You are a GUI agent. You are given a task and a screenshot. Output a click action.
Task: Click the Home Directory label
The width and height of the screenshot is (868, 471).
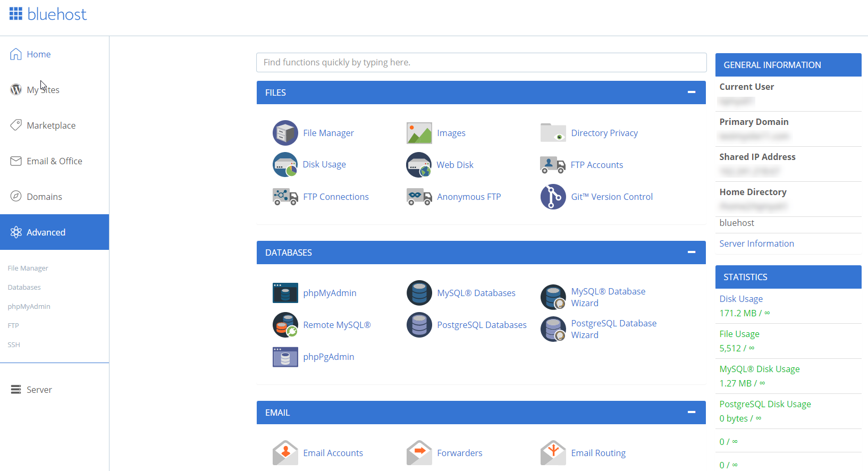753,192
